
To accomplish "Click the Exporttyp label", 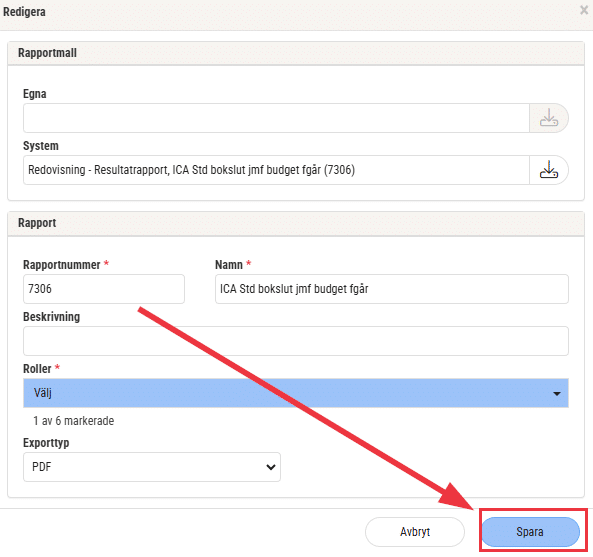I will point(46,442).
